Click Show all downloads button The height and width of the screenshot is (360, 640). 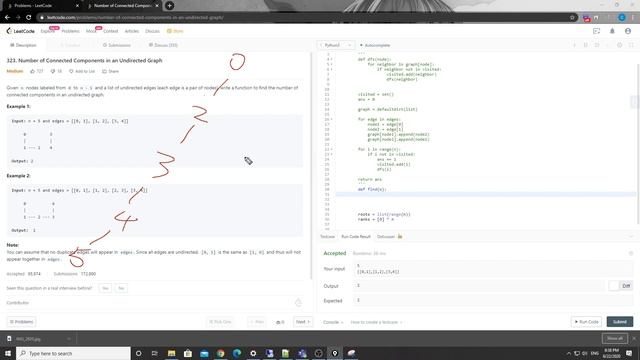click(614, 338)
